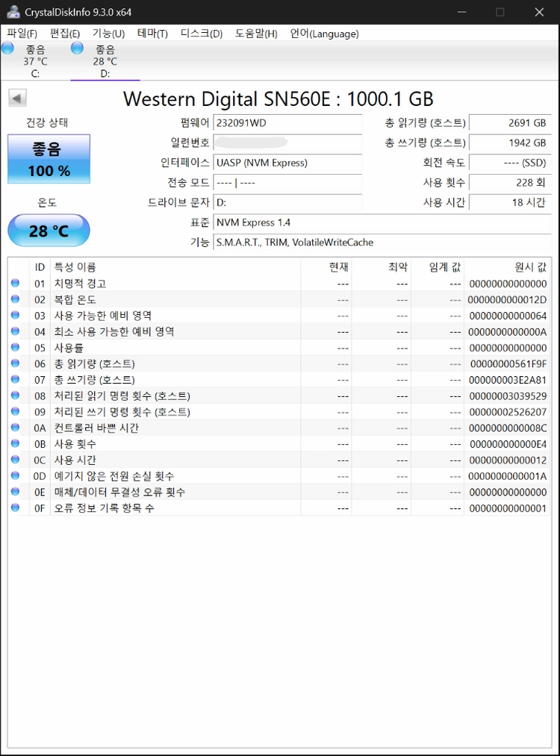This screenshot has height=756, width=560.
Task: Select raw value 00000002526207
Action: tap(508, 412)
